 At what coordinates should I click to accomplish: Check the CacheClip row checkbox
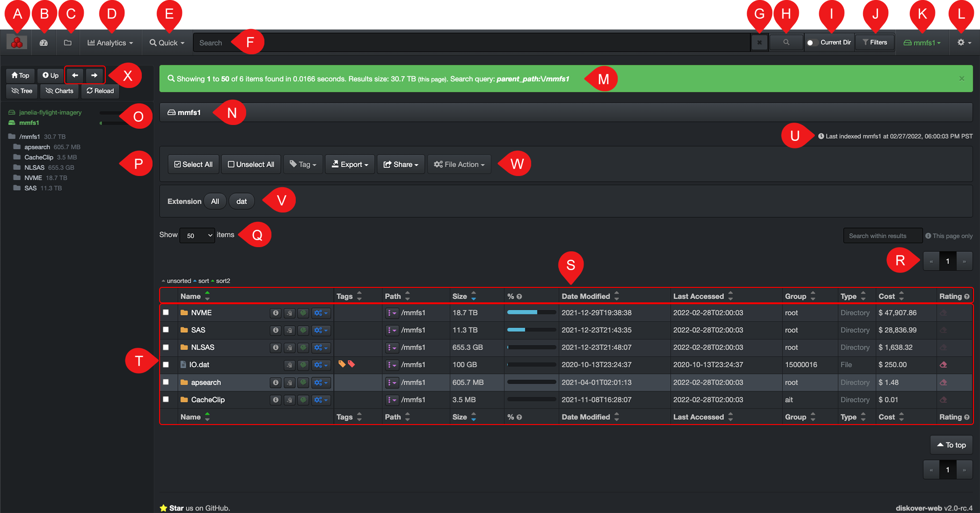coord(166,400)
